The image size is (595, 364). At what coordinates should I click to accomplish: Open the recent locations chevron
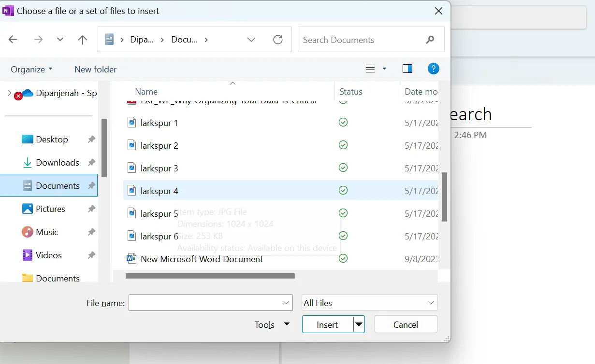click(x=60, y=40)
